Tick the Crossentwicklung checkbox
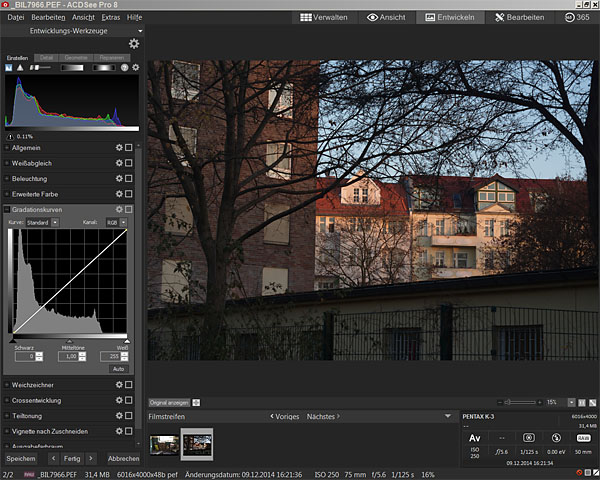 [128, 400]
